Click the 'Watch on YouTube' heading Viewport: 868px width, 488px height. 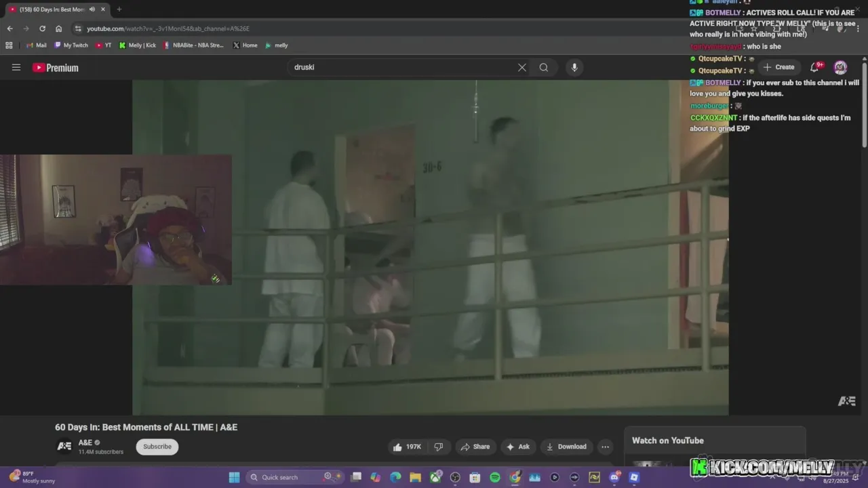[x=668, y=441]
